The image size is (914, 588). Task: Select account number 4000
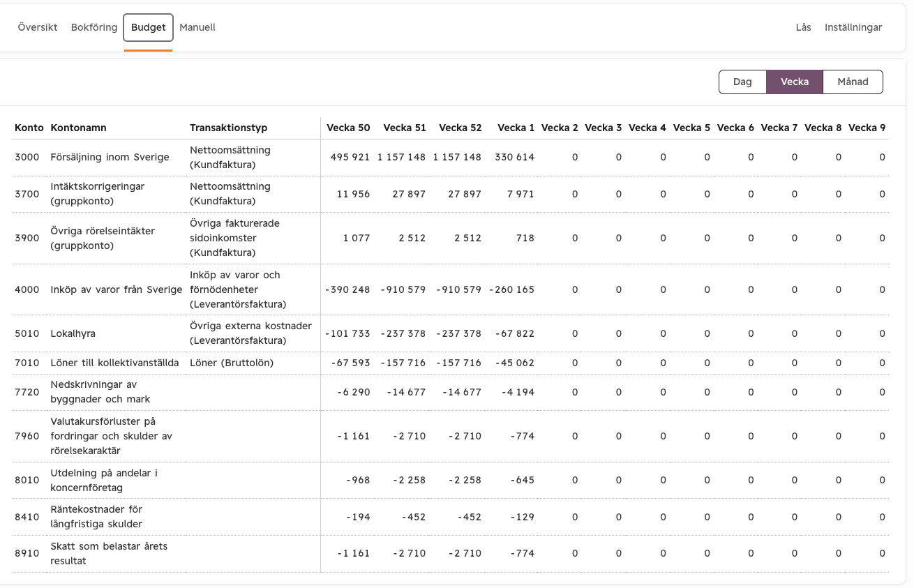click(x=27, y=289)
